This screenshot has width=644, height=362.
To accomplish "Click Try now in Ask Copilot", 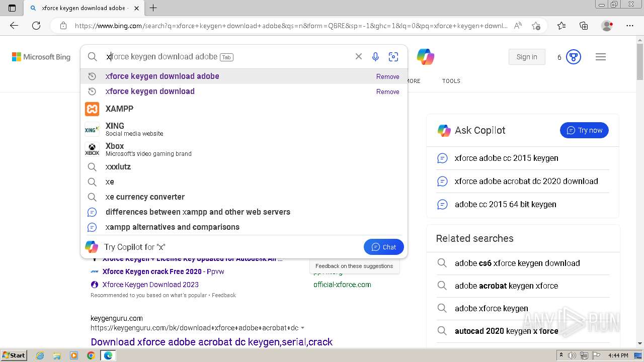I will pyautogui.click(x=584, y=130).
